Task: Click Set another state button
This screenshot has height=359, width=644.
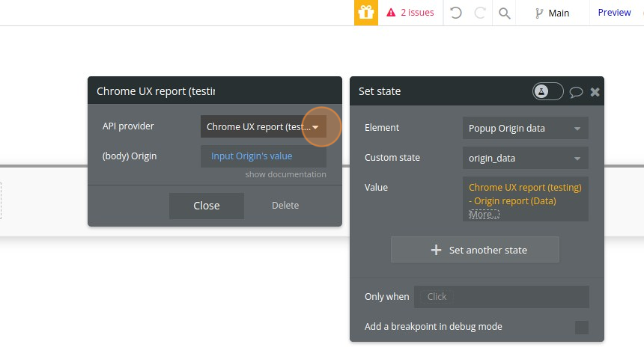Action: (x=475, y=250)
